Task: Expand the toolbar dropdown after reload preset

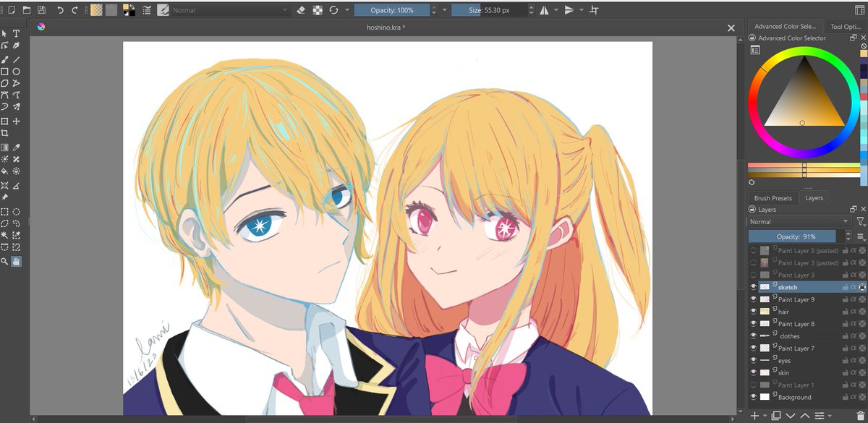Action: click(347, 10)
